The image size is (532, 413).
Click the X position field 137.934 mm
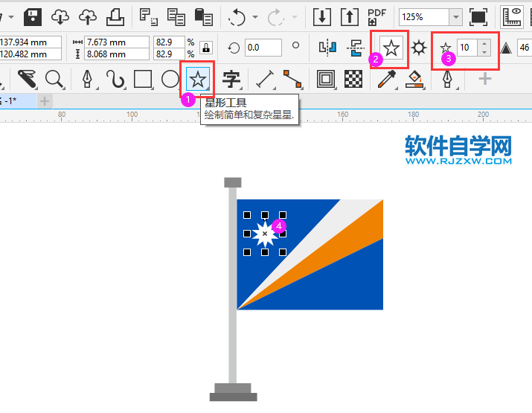coord(31,42)
